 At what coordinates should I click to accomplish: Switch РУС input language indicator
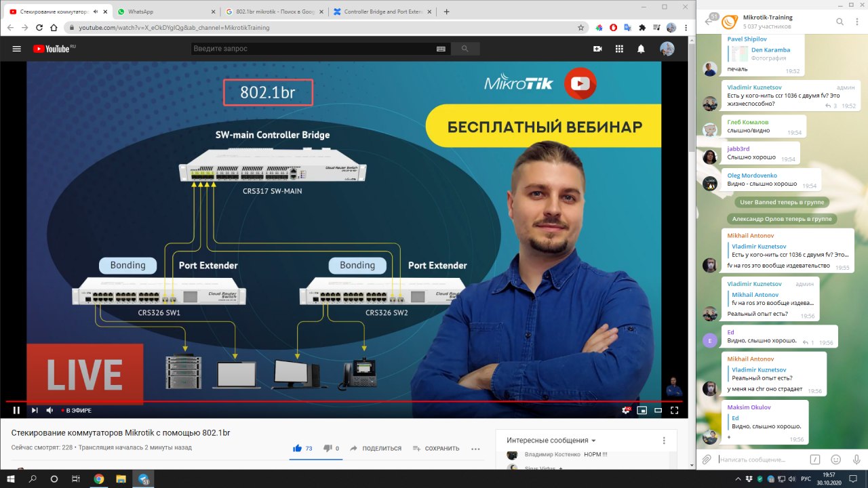tap(806, 479)
